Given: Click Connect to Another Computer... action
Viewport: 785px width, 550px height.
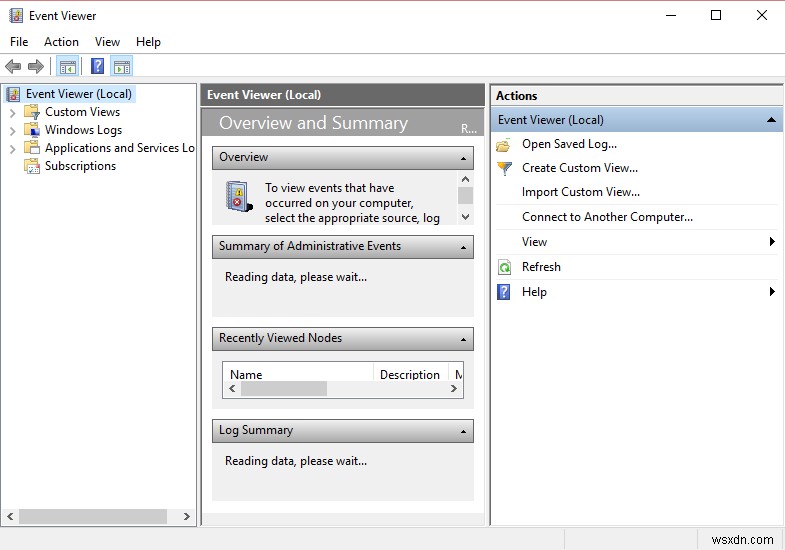Looking at the screenshot, I should click(x=607, y=217).
